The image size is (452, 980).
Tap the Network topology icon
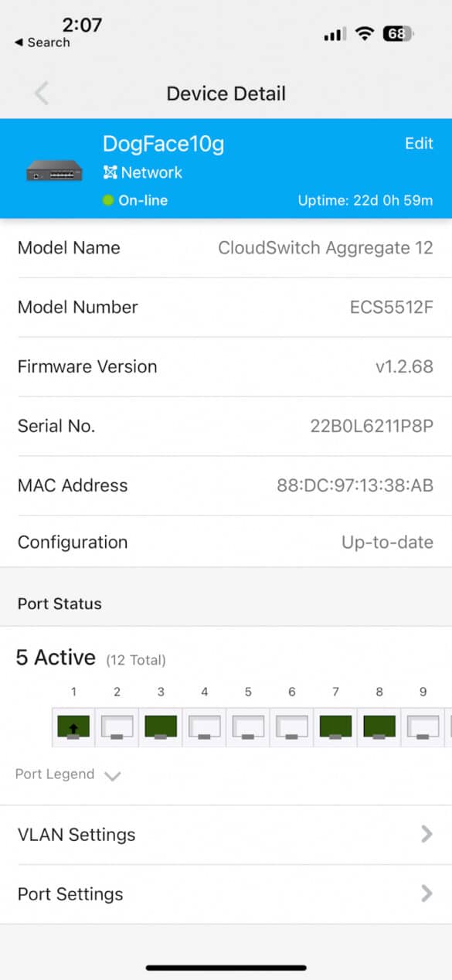(x=110, y=172)
